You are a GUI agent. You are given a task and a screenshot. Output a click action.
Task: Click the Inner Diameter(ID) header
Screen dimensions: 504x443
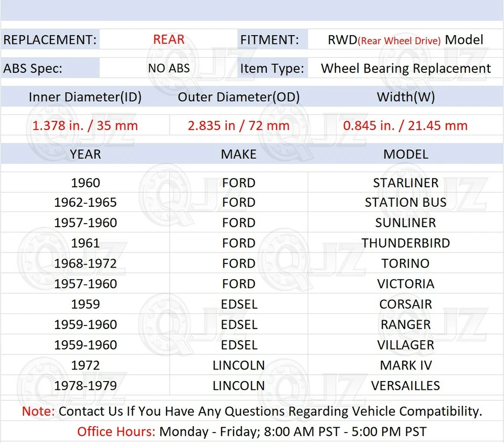[x=85, y=97]
